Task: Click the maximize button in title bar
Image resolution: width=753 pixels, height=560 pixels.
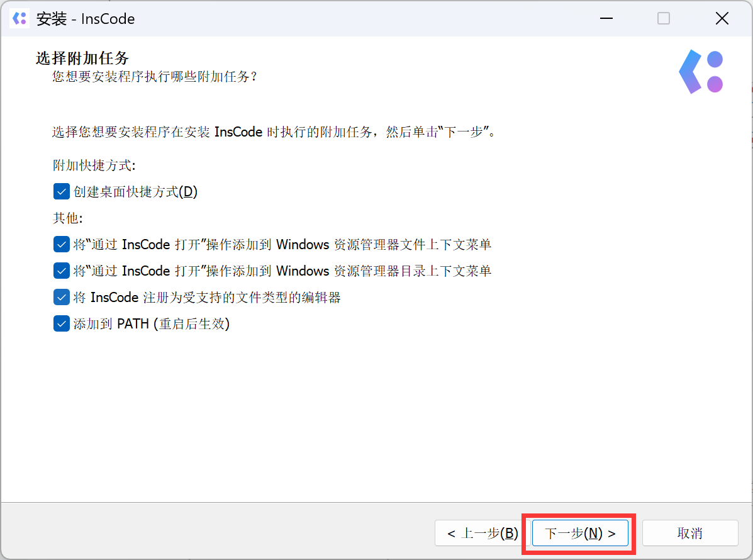Action: click(663, 18)
